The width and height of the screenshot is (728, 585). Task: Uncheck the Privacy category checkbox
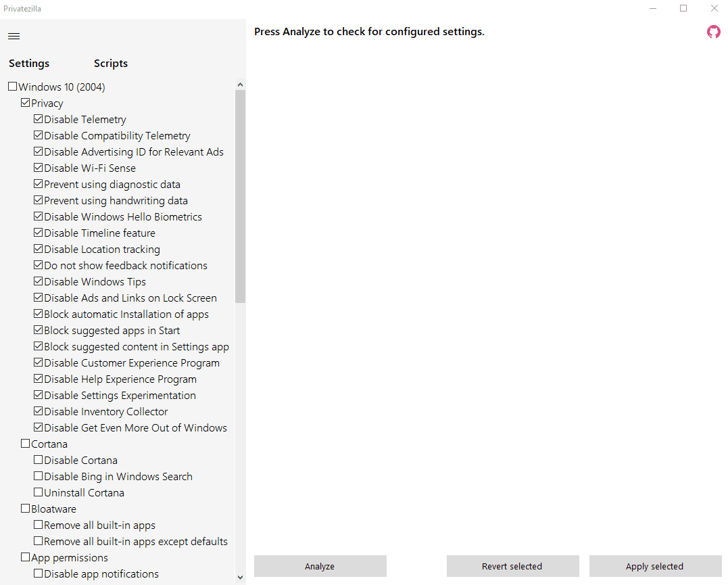25,103
